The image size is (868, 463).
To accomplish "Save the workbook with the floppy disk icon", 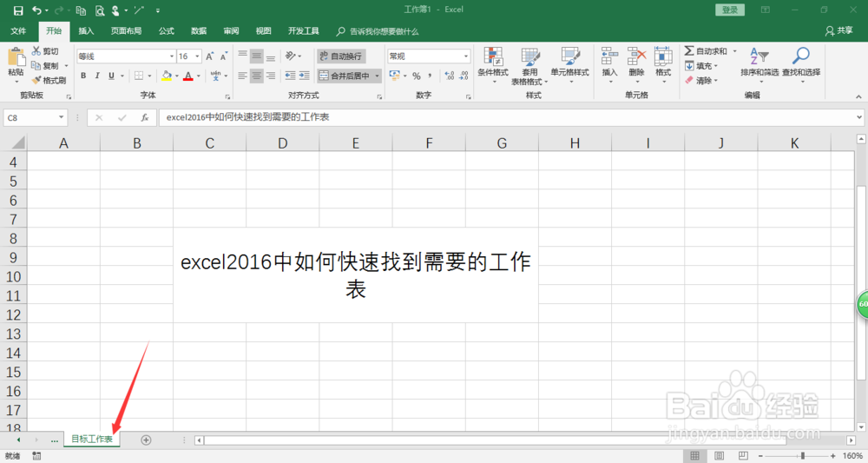I will [18, 10].
